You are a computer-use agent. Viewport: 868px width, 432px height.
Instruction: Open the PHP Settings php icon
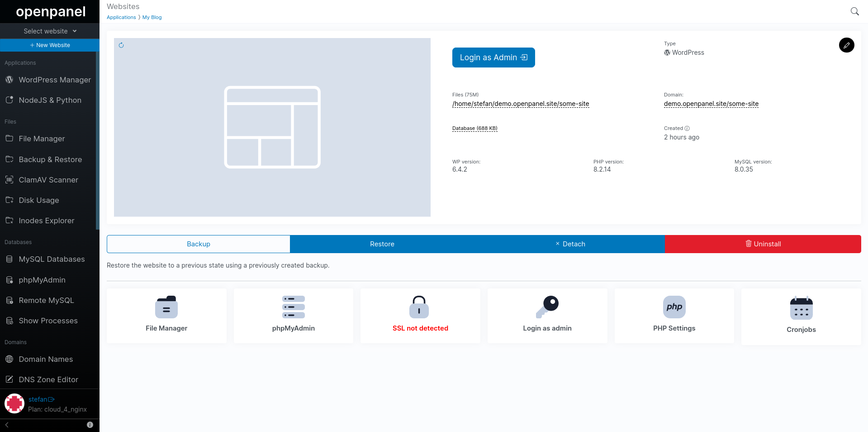coord(674,307)
